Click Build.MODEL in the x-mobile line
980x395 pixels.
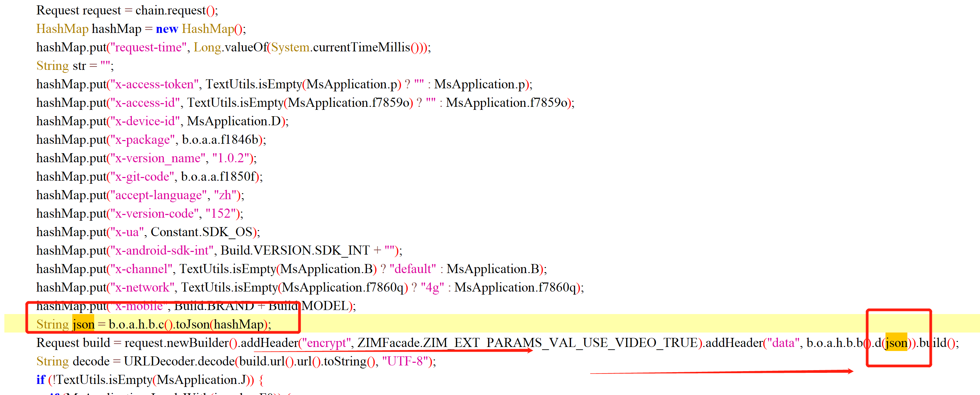[x=308, y=306]
